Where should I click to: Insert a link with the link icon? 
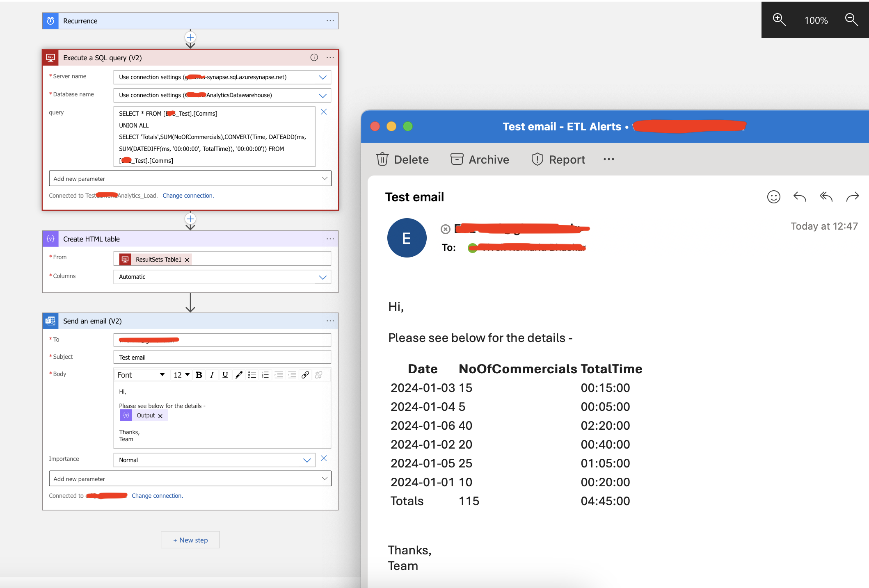click(x=305, y=375)
